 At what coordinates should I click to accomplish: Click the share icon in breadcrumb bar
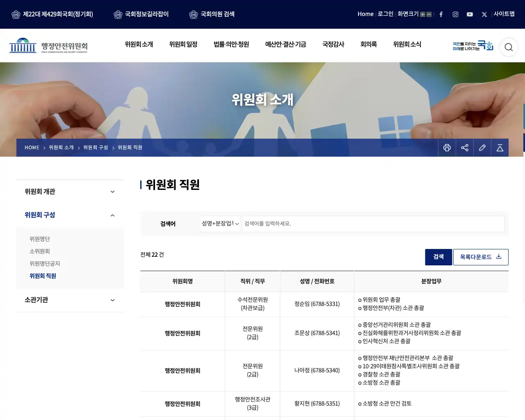465,148
